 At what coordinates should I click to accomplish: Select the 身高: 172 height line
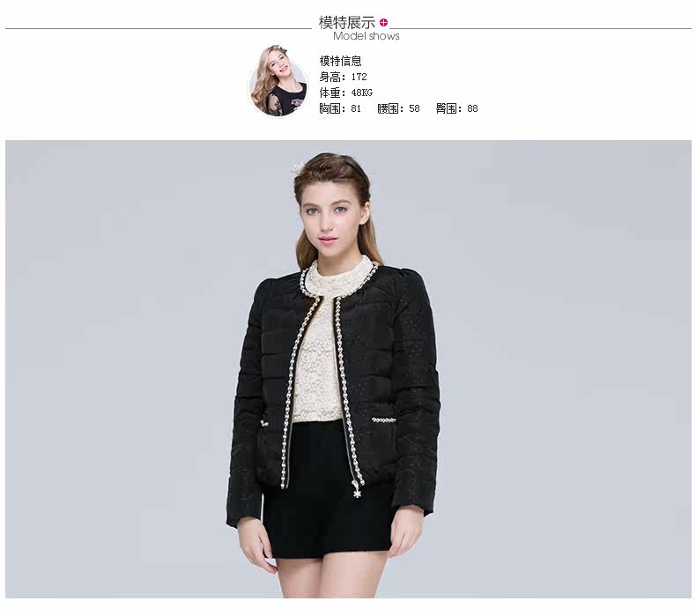tap(343, 77)
